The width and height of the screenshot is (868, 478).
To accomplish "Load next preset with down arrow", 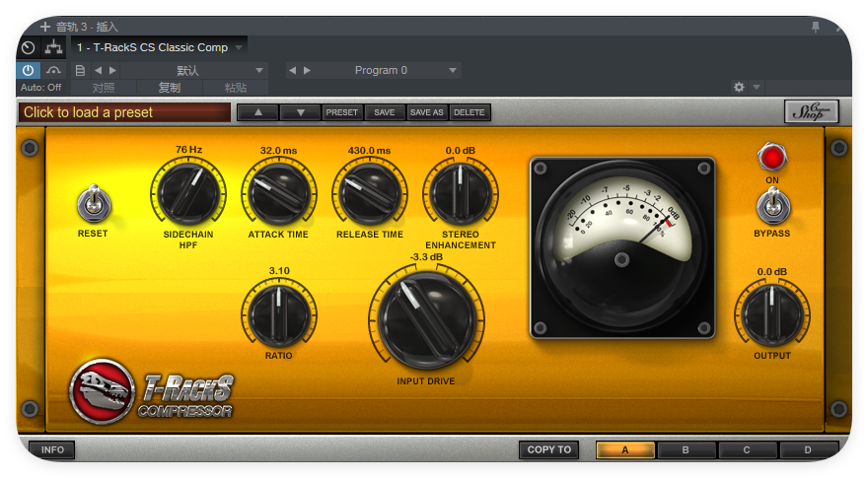I will point(301,112).
